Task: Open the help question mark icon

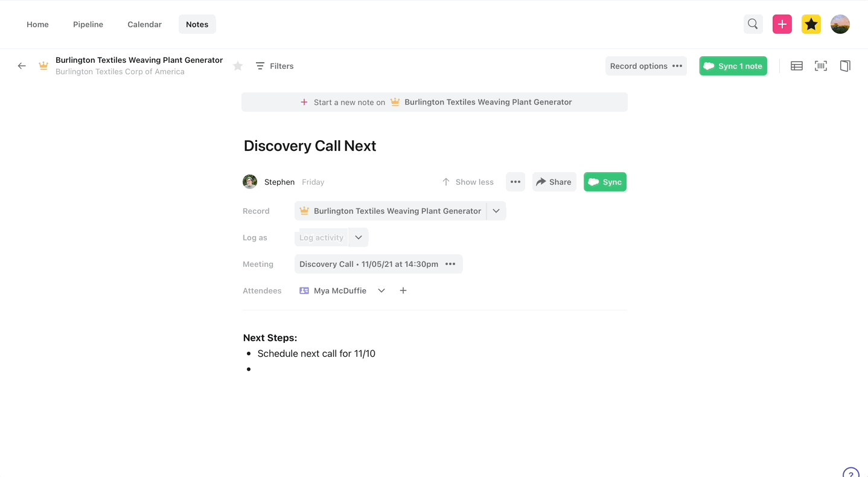Action: [850, 473]
